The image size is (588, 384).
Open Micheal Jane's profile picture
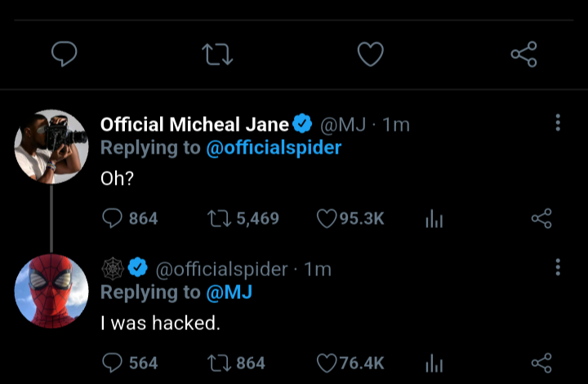point(51,146)
